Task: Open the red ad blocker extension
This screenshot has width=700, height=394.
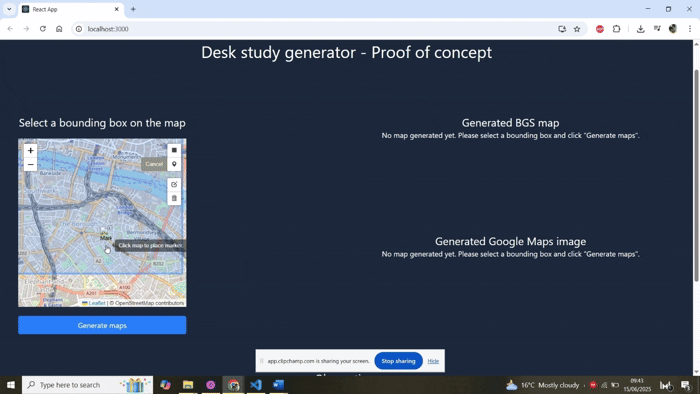Action: coord(600,29)
